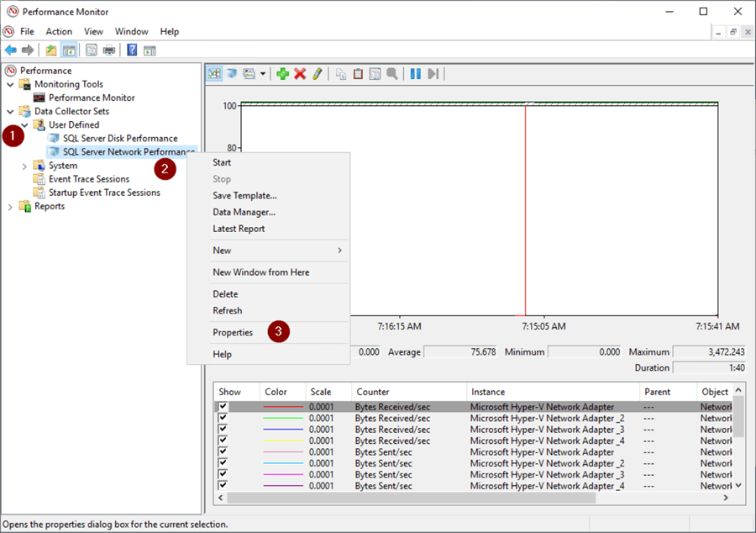Viewport: 756px width, 533px height.
Task: Uncheck Show for Hyper-V Network Adapter Bytes Received
Action: (223, 406)
